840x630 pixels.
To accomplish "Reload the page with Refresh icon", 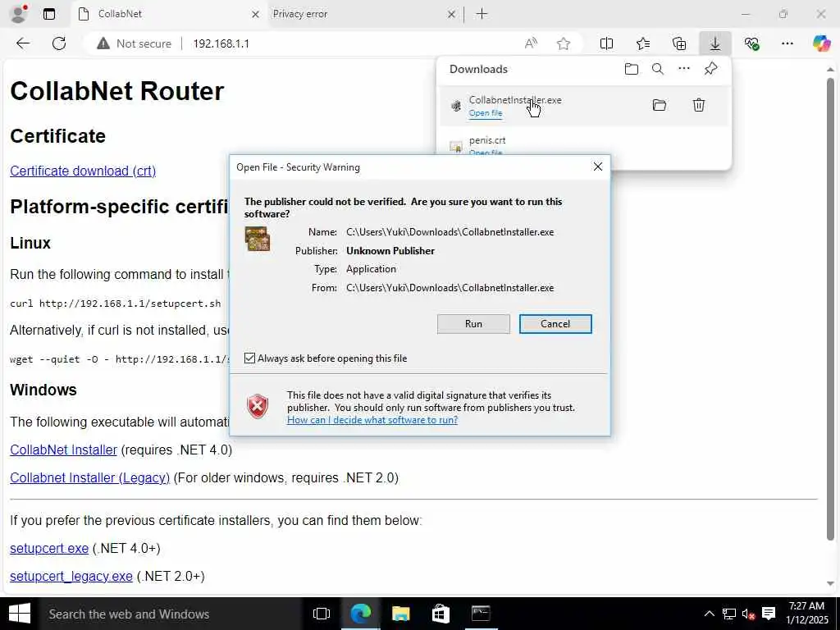I will (59, 43).
